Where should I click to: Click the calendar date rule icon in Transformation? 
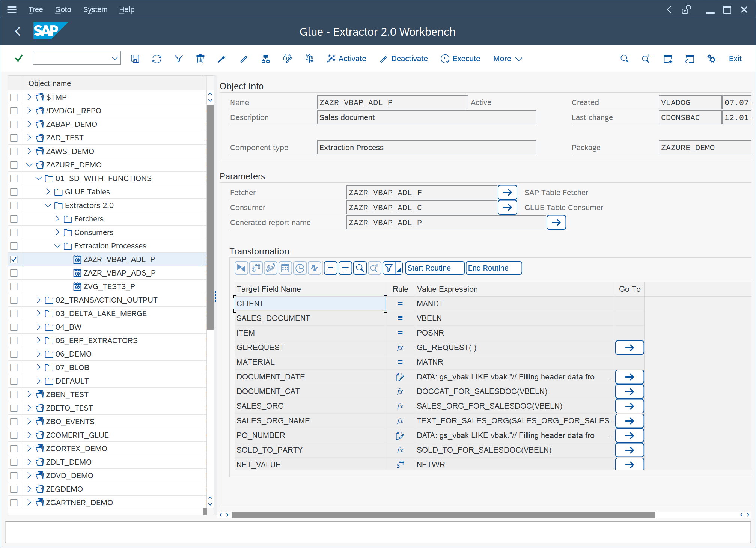click(x=285, y=268)
